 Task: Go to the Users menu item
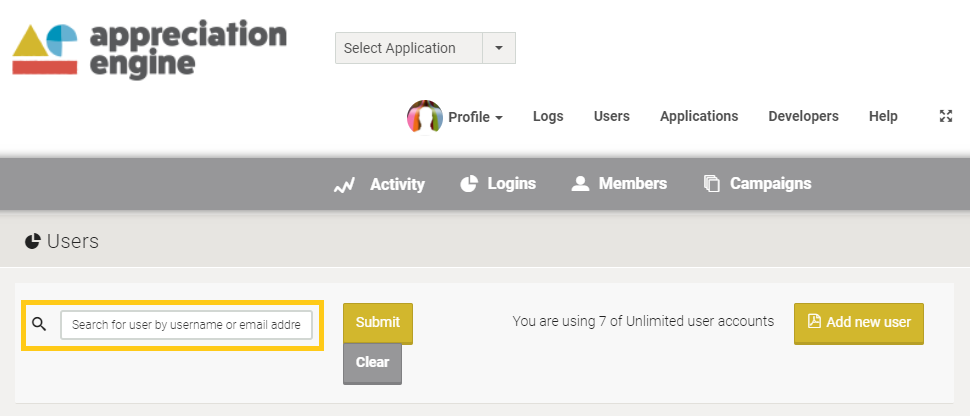[x=612, y=116]
